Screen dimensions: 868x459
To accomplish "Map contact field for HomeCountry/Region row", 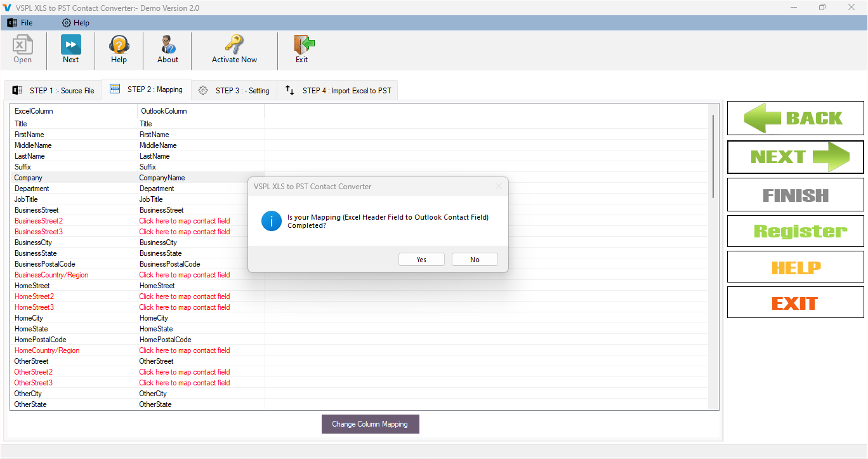I will [x=185, y=350].
